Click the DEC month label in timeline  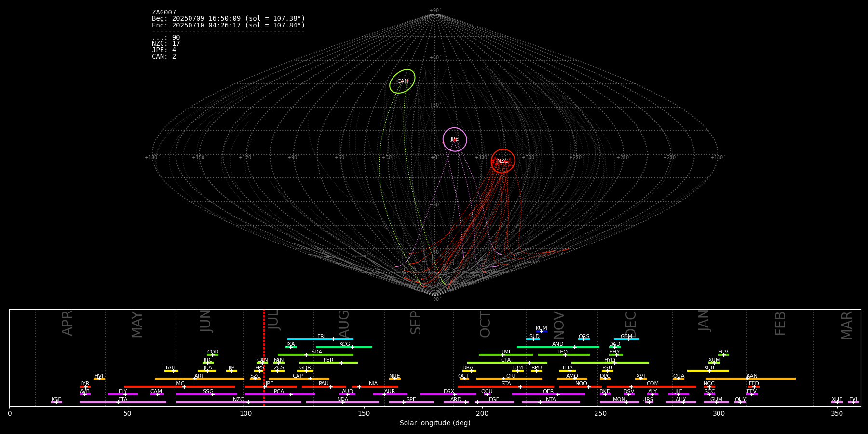tap(631, 324)
